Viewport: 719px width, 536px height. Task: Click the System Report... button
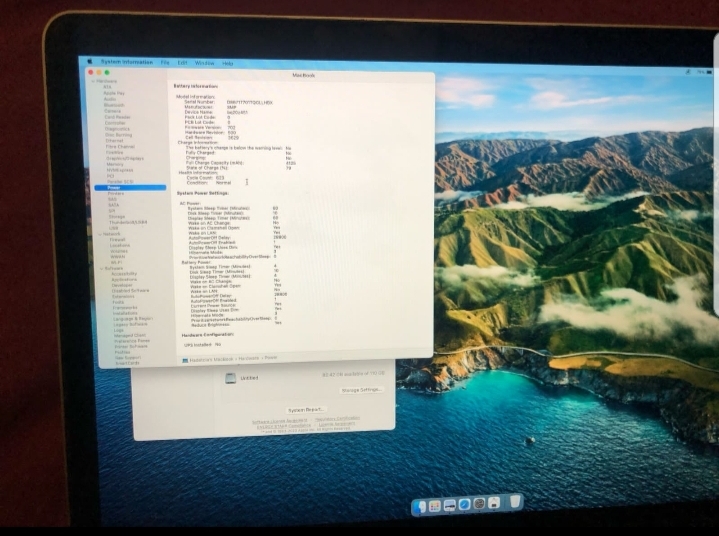[x=306, y=410]
